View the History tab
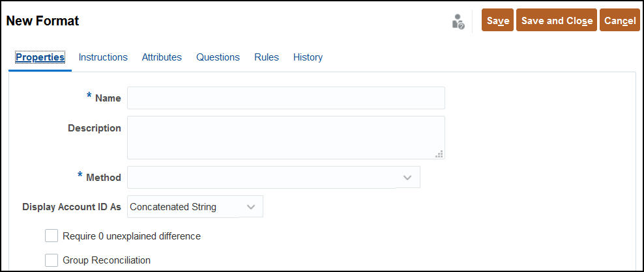This screenshot has height=272, width=644. tap(308, 57)
